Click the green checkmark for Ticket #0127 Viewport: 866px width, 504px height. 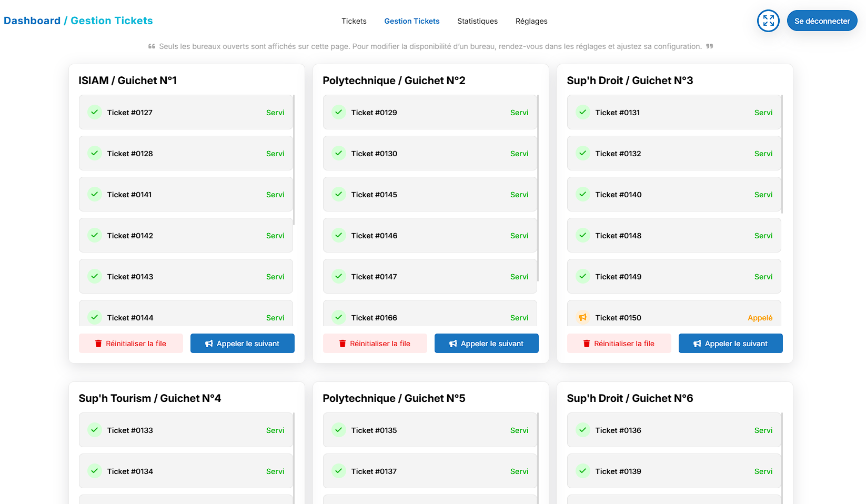(94, 112)
